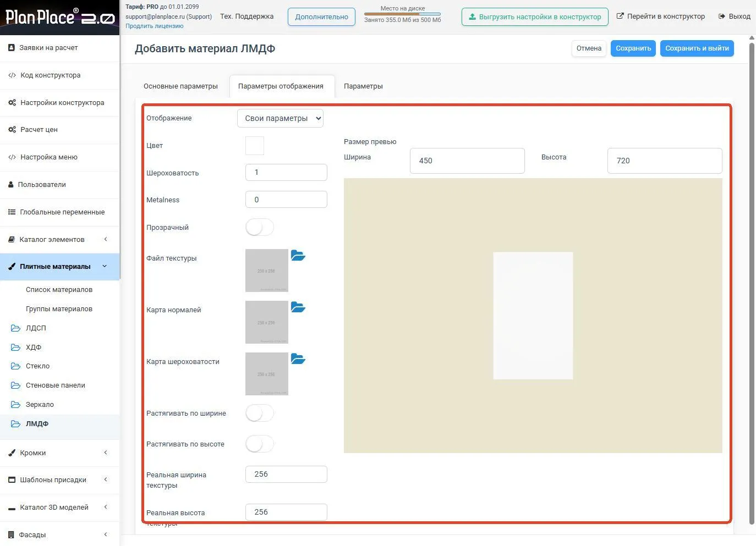The height and width of the screenshot is (546, 756).
Task: Expand the Фасады chevron
Action: (x=106, y=534)
